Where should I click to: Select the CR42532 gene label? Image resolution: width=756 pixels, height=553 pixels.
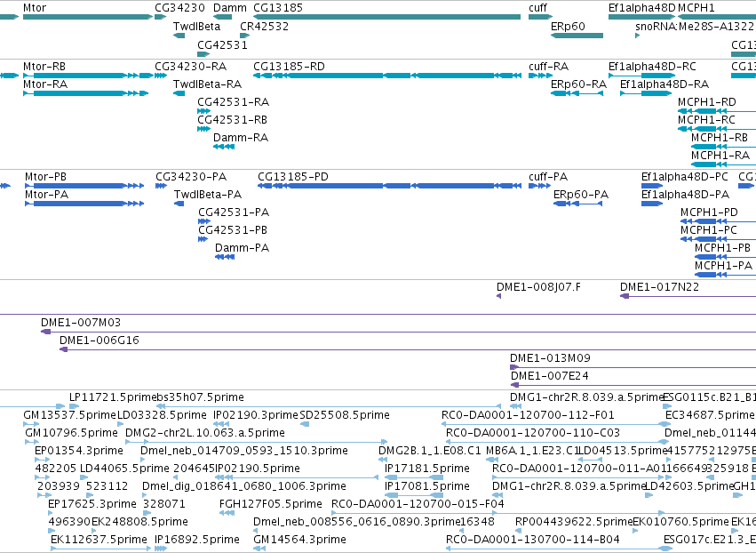point(264,26)
